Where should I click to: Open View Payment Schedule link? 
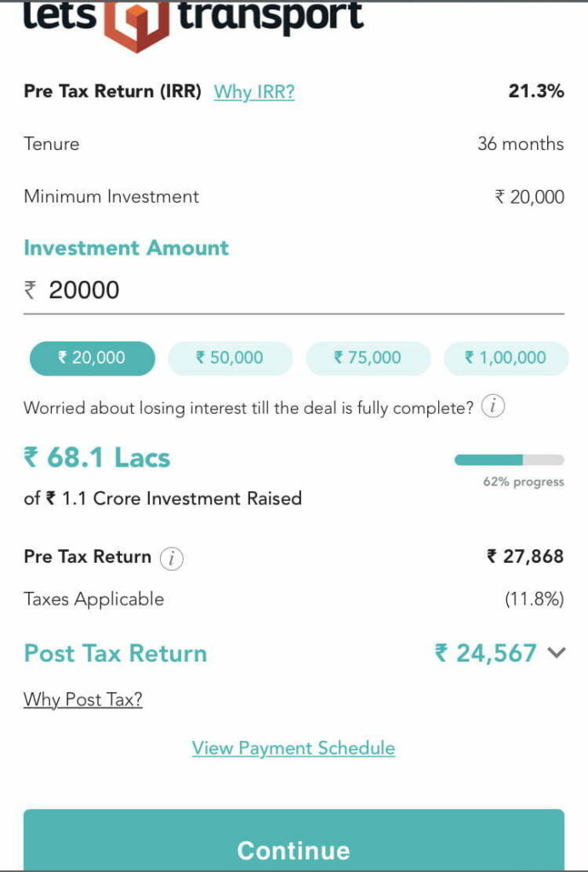coord(294,749)
